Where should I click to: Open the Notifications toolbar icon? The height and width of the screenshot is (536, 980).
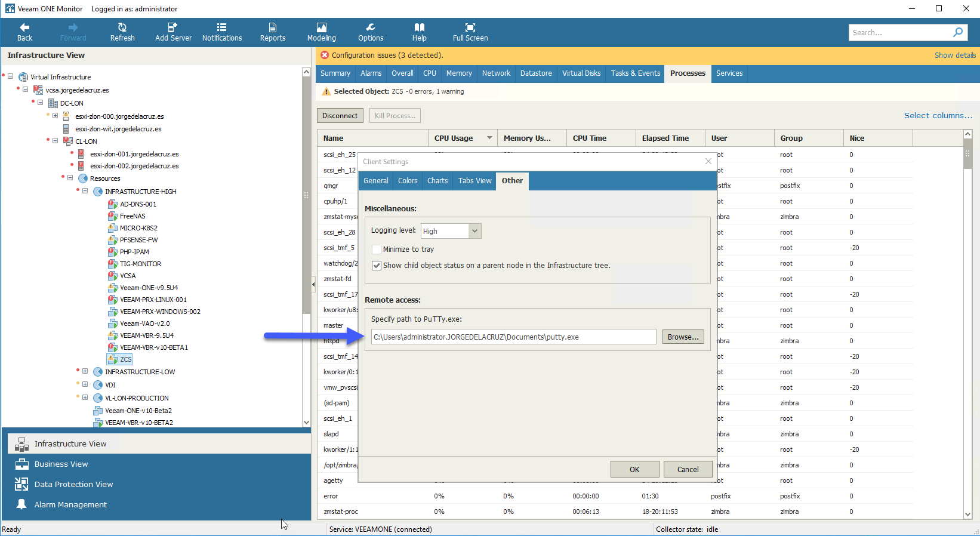click(222, 27)
